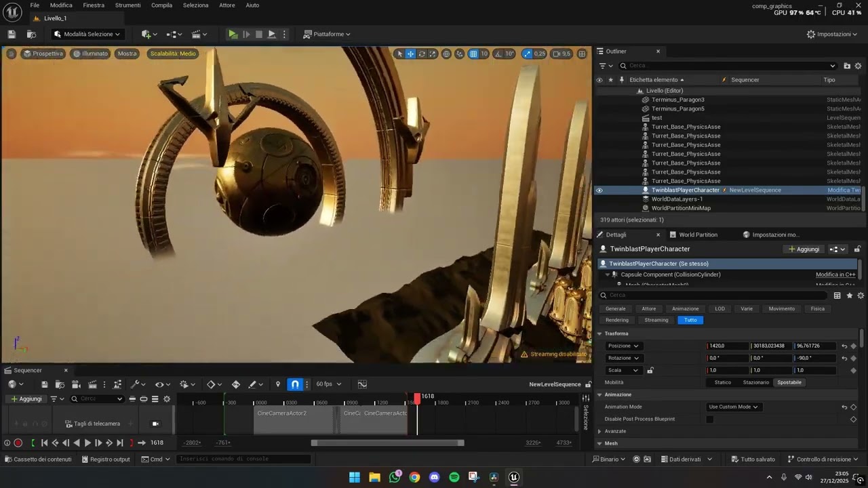Reset Posizione value with the revert arrow

844,346
